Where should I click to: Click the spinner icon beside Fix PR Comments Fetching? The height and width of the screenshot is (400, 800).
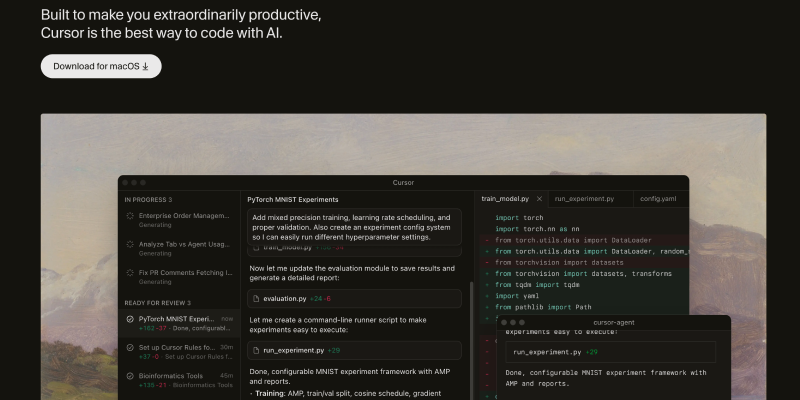pos(130,273)
